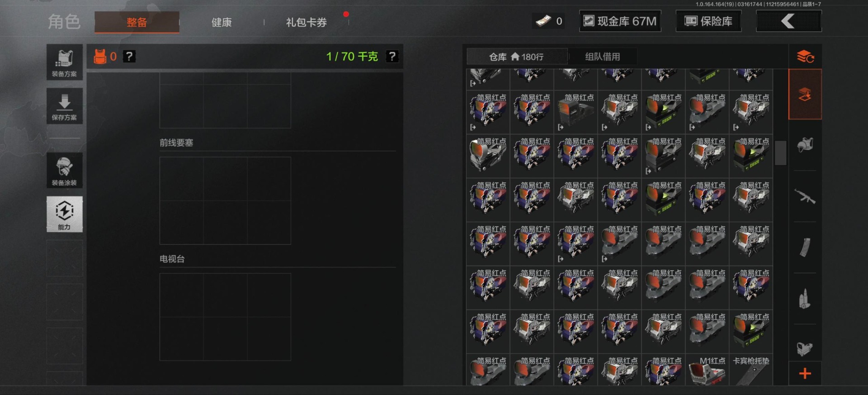Open the 礼包卡券 tab

click(x=307, y=22)
